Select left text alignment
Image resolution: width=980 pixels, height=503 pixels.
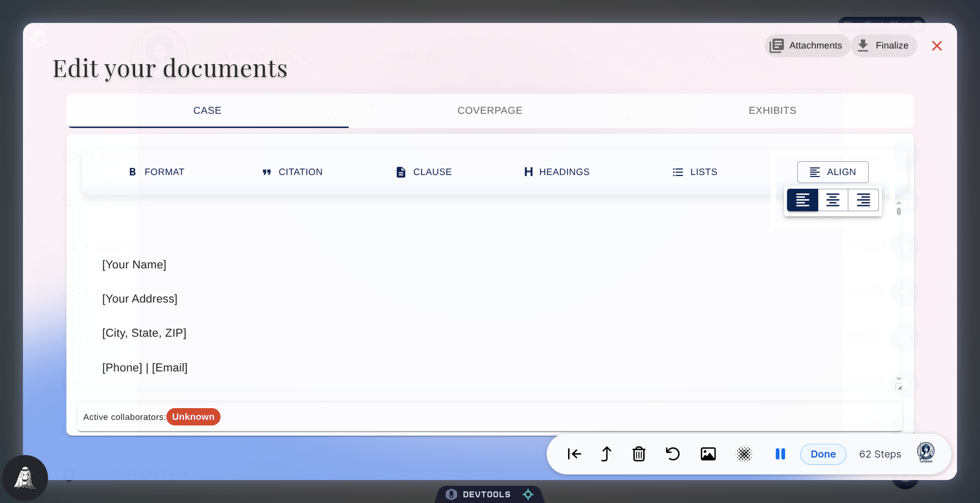click(802, 200)
